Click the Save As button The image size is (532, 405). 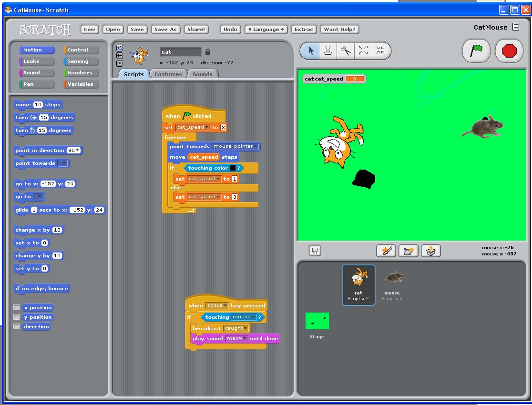(165, 30)
